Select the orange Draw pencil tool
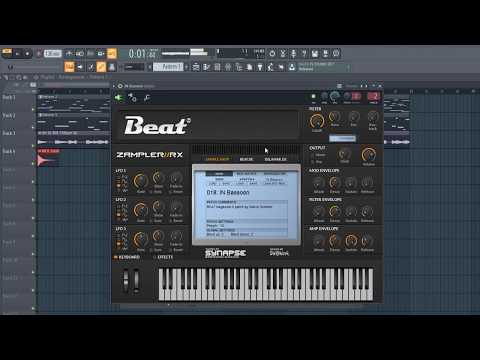The height and width of the screenshot is (360, 480). [x=101, y=67]
